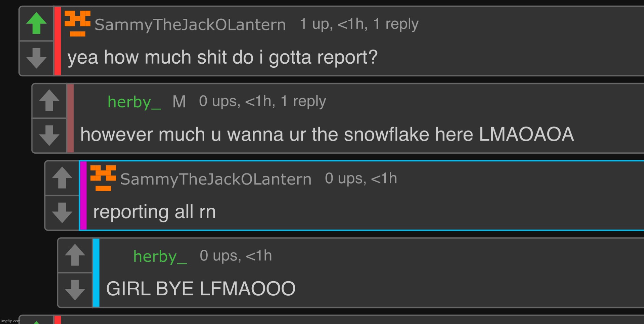Click the '1 up, <1h, 1 reply' info text
Viewport: 644px width, 324px height.
359,24
